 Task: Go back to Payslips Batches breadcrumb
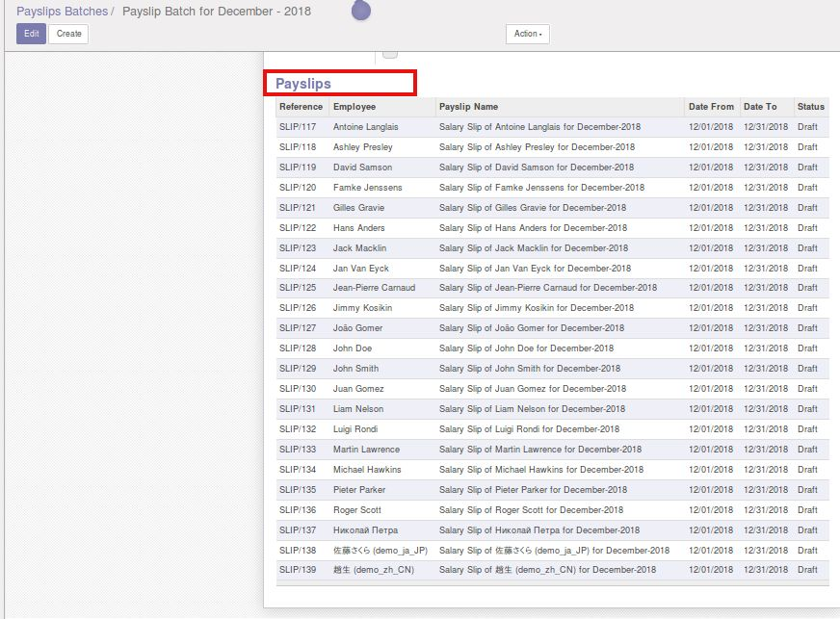coord(63,12)
